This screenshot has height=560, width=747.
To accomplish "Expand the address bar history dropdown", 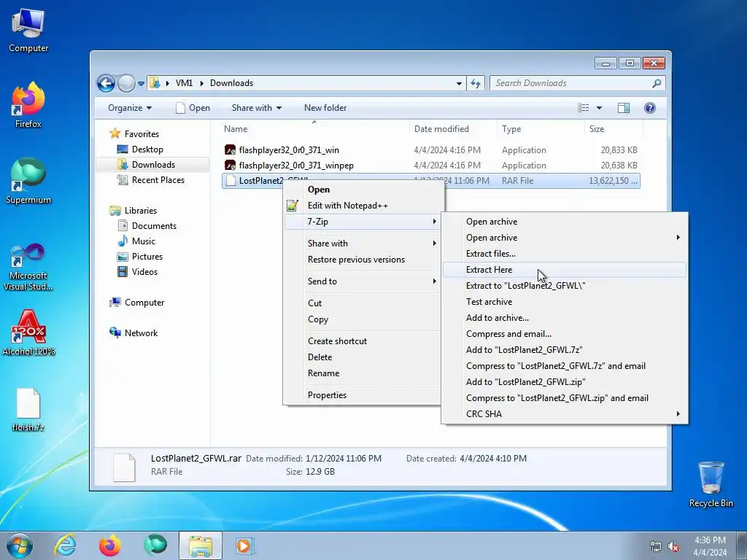I will coord(459,84).
